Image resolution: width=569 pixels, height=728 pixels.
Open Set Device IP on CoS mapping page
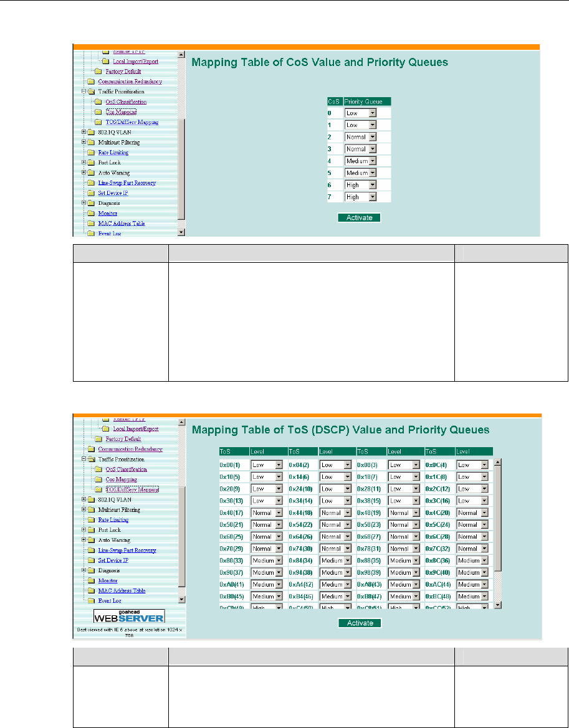pos(113,192)
